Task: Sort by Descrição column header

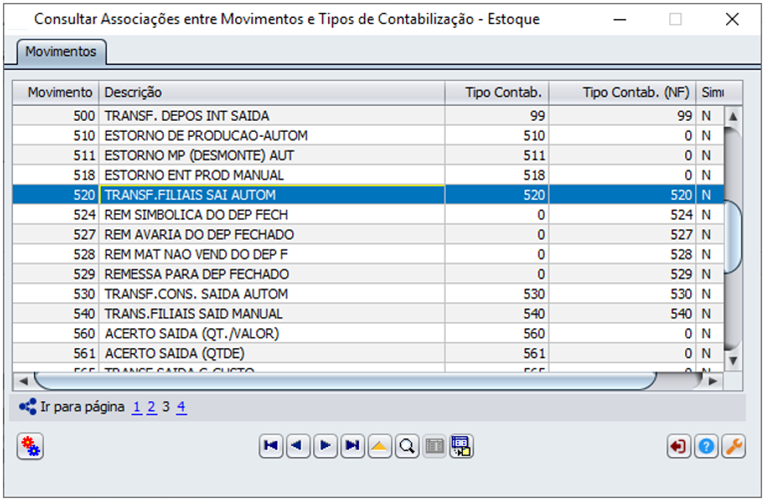Action: point(272,92)
